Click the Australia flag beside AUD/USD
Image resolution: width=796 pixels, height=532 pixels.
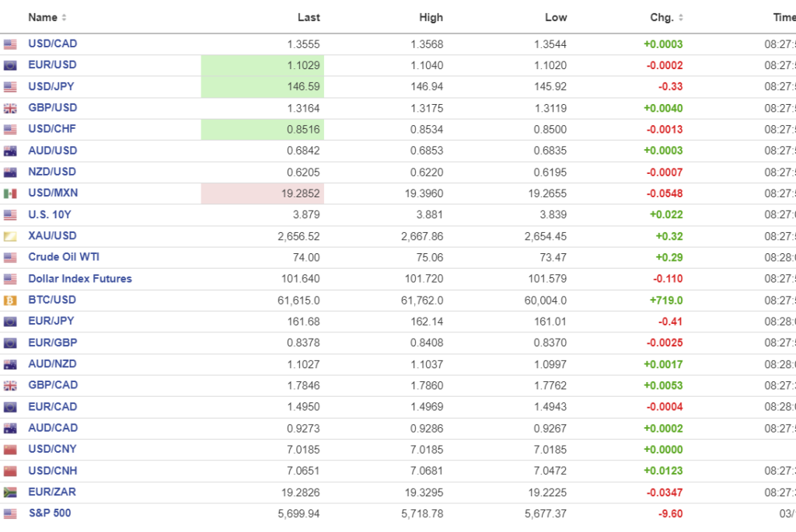point(10,151)
